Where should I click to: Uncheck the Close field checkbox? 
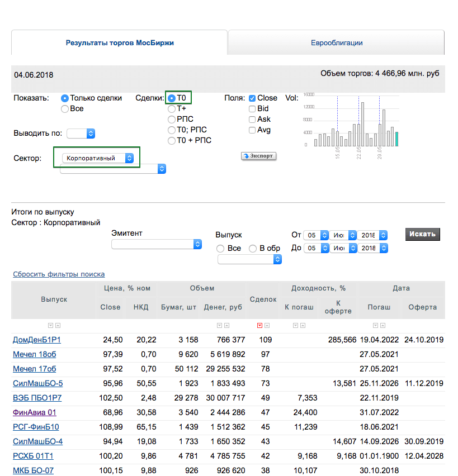coord(252,98)
